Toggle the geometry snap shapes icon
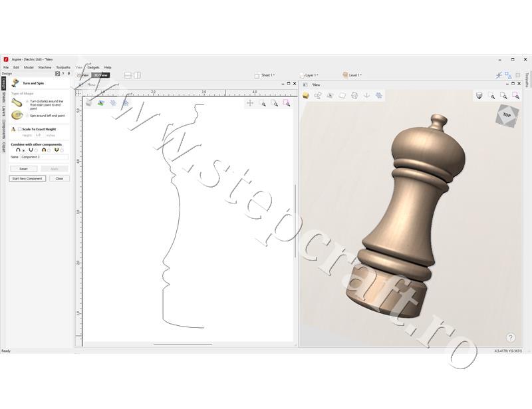Image resolution: width=532 pixels, height=409 pixels. tap(508, 75)
